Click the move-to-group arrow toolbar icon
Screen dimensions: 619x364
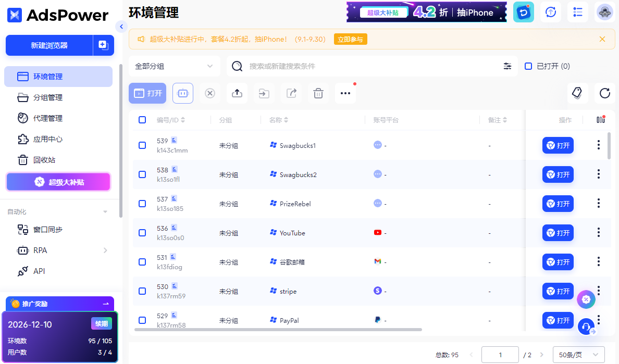[x=264, y=93]
